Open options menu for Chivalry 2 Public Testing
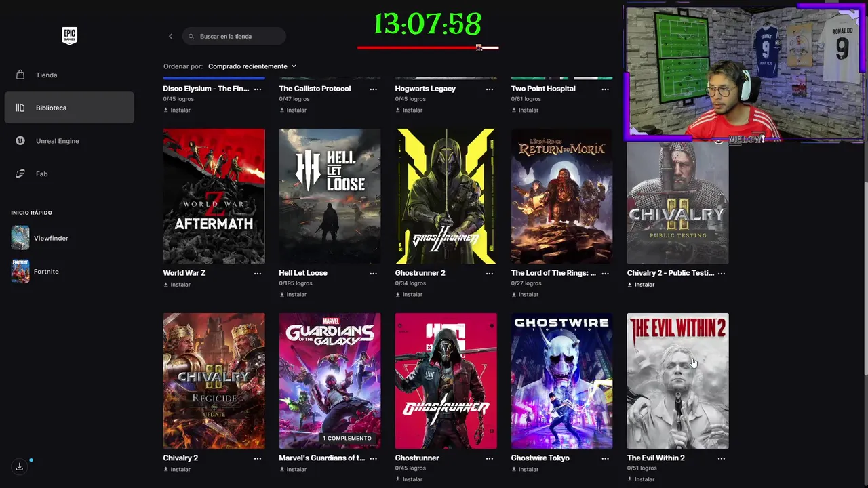 (x=722, y=273)
